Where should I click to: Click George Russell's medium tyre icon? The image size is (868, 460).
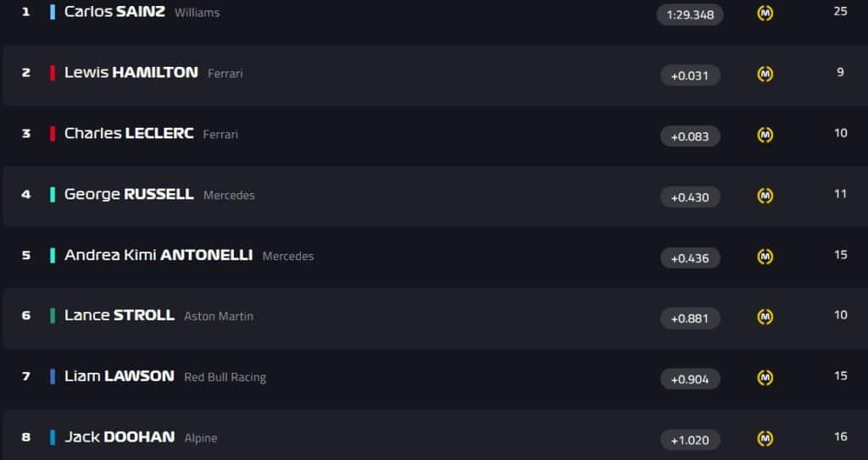[x=765, y=196]
